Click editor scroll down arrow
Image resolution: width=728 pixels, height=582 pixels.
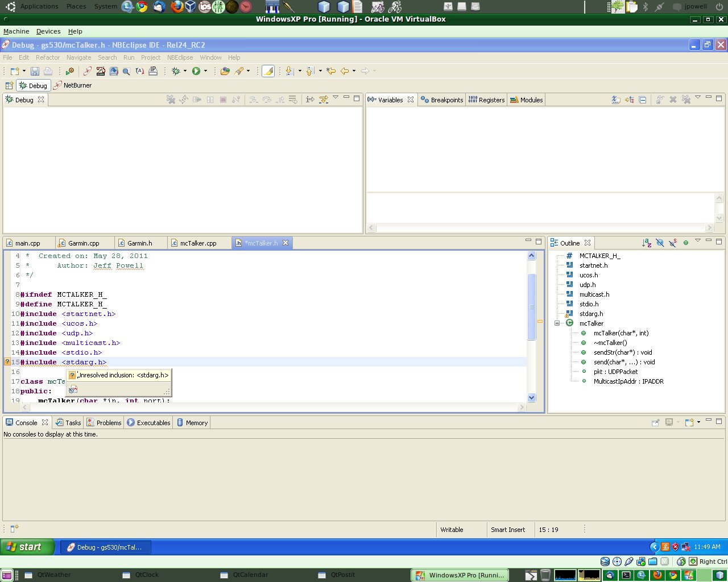coord(532,398)
